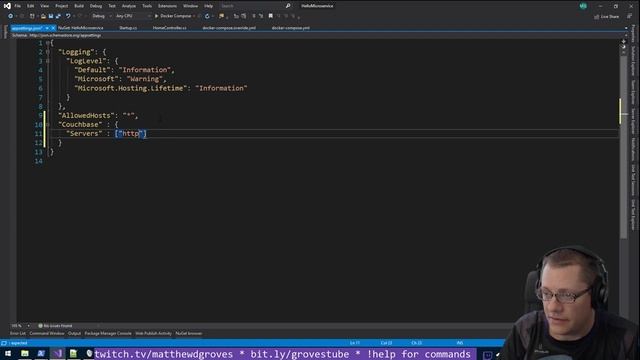The image size is (640, 360).
Task: Click the Visual Studio logo icon
Action: [x=7, y=6]
